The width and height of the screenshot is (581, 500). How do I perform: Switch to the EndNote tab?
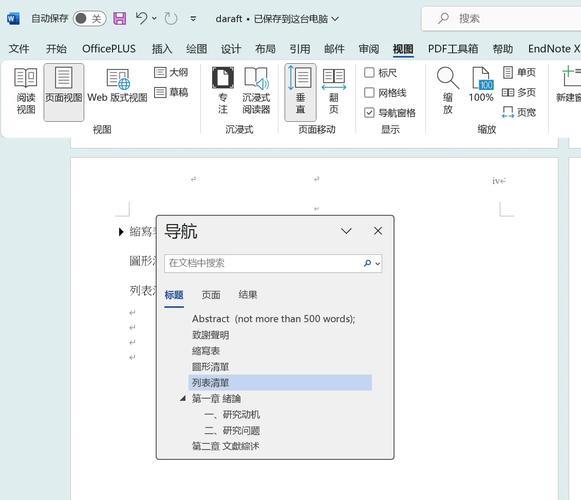tap(554, 49)
